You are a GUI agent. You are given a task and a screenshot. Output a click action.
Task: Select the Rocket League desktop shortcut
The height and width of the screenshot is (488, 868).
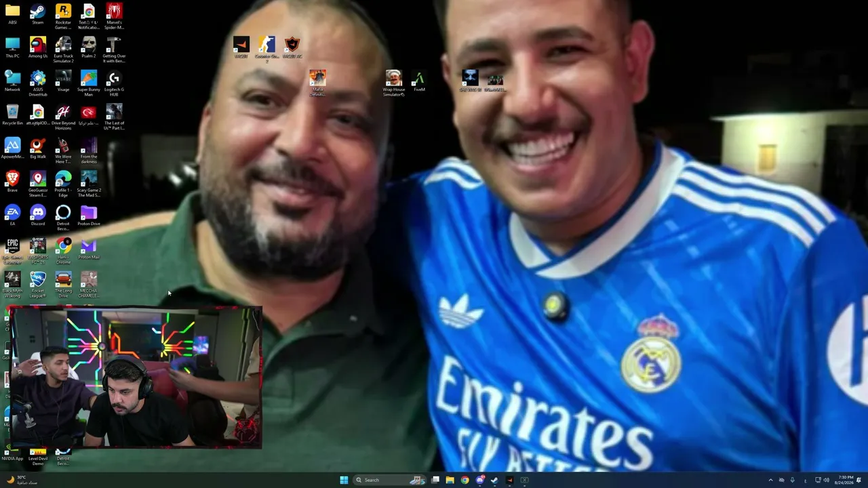click(38, 284)
